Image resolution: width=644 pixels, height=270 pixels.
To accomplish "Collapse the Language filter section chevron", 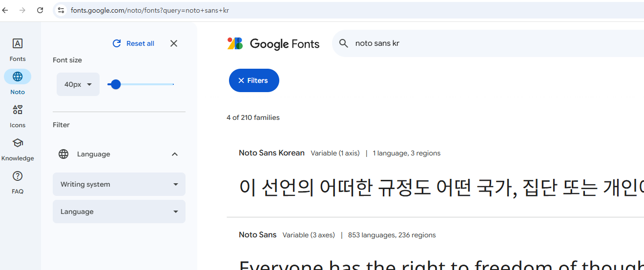I will tap(175, 154).
